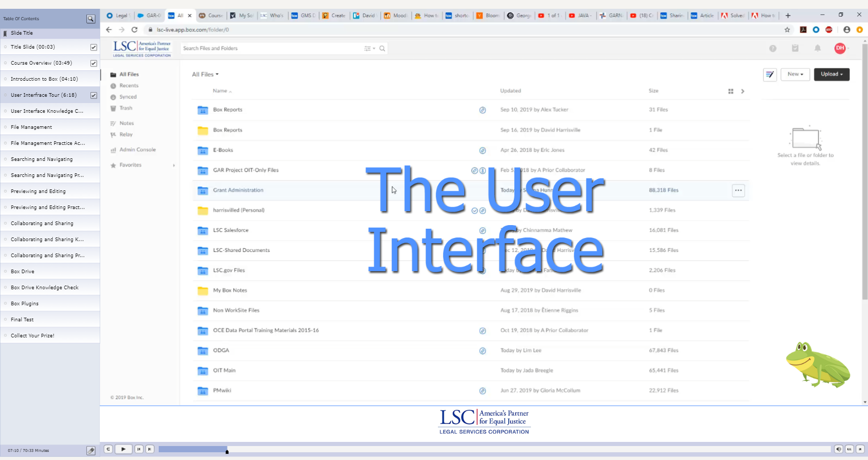Bookmark this page with star icon
Image resolution: width=868 pixels, height=460 pixels.
(x=787, y=30)
